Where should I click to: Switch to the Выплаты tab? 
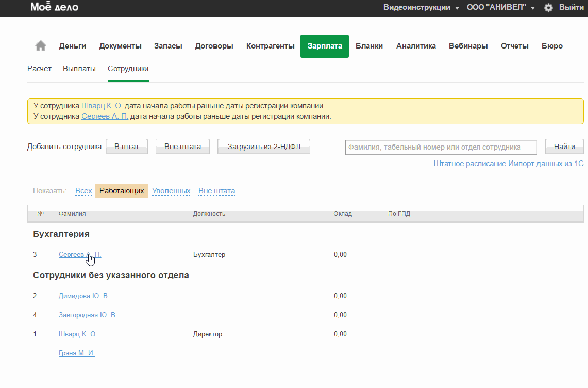(79, 69)
